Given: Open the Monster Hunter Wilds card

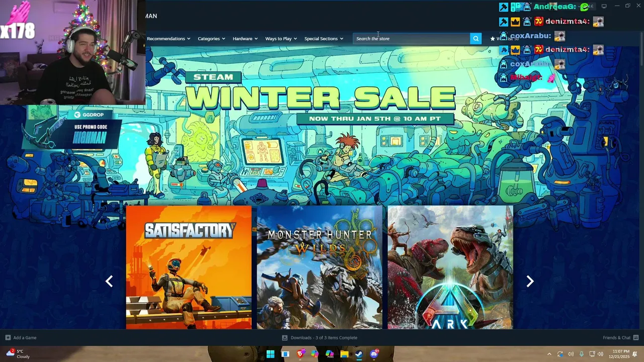Looking at the screenshot, I should point(319,267).
